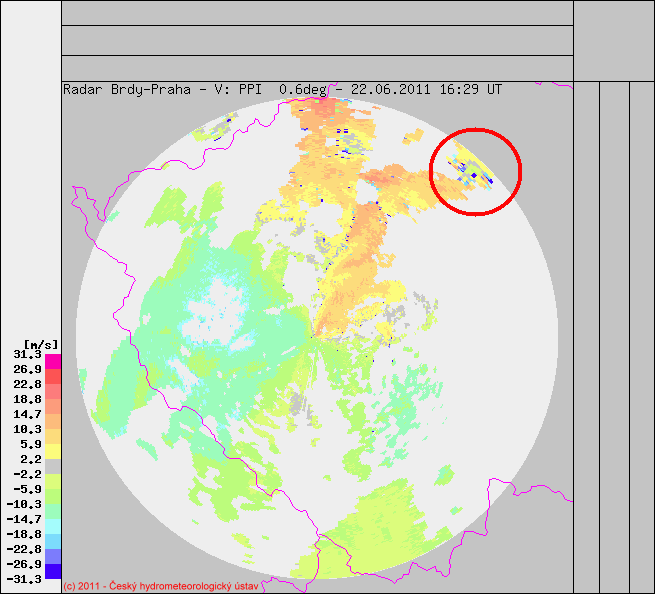Click the large yellow-green echo at bottom
The image size is (655, 594).
click(x=400, y=520)
